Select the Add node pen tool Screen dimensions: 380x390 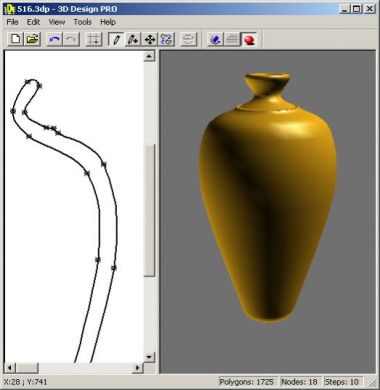coord(133,39)
